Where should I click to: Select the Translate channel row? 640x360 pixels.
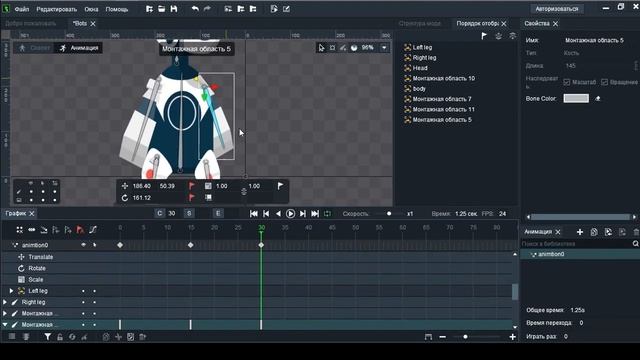tap(40, 257)
